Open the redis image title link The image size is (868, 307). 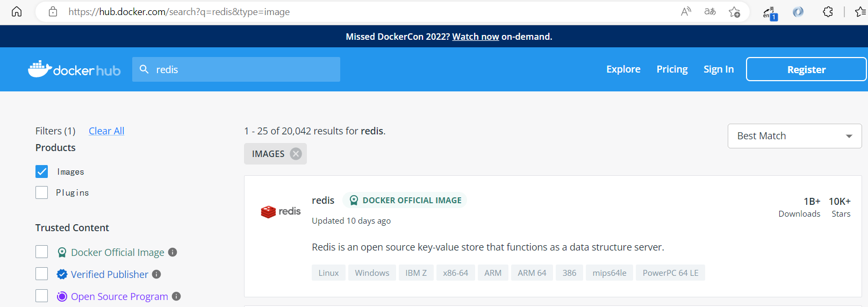[323, 200]
